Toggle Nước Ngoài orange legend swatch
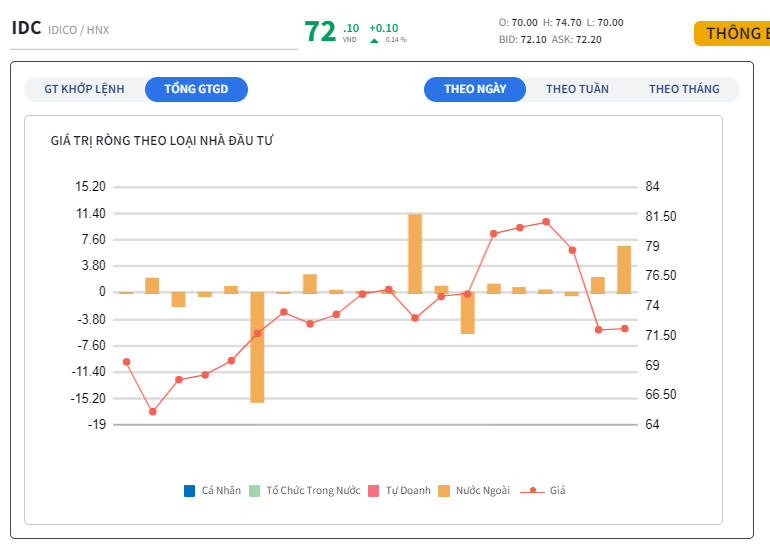The width and height of the screenshot is (770, 547). tap(444, 491)
